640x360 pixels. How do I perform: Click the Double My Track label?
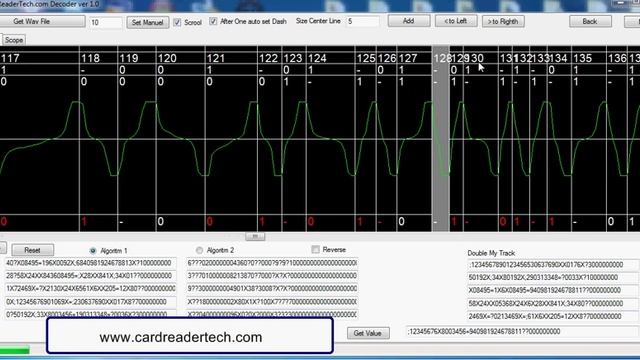click(491, 253)
